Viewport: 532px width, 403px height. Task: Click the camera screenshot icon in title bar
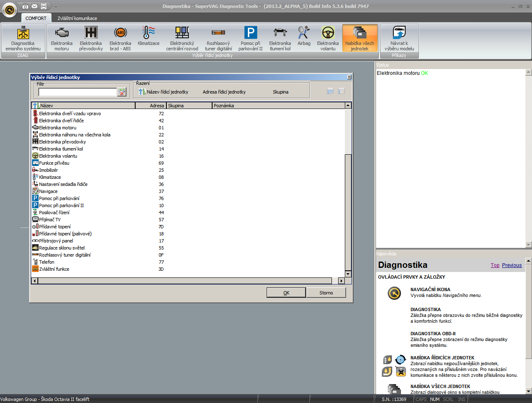click(25, 6)
